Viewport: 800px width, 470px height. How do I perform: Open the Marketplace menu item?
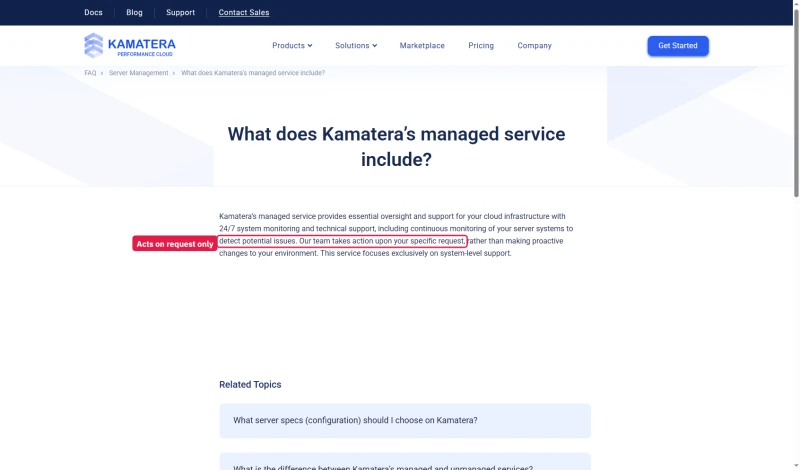(422, 45)
